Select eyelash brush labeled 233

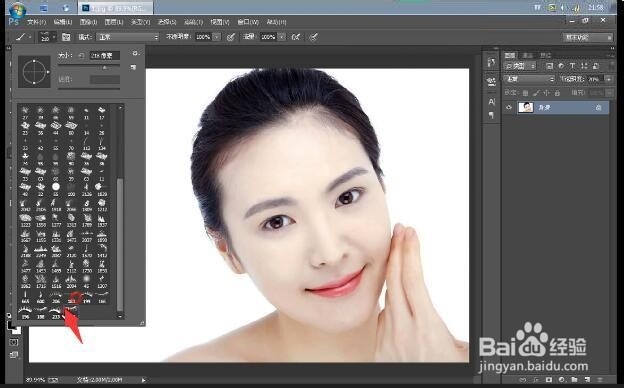(x=56, y=313)
